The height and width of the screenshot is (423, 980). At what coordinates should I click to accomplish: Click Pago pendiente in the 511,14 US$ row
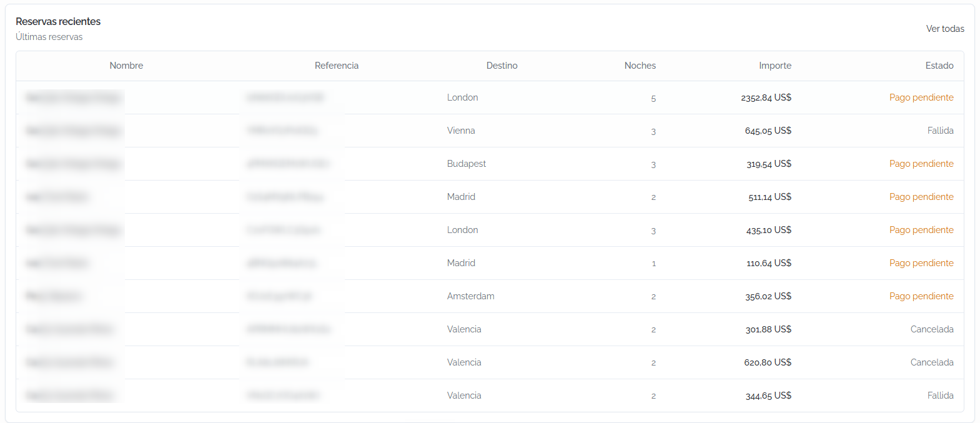[921, 197]
